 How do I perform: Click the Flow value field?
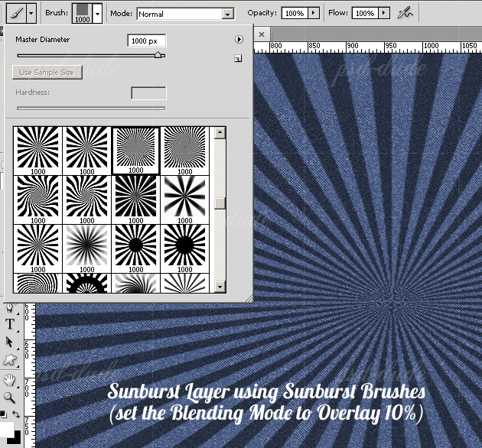click(x=365, y=13)
